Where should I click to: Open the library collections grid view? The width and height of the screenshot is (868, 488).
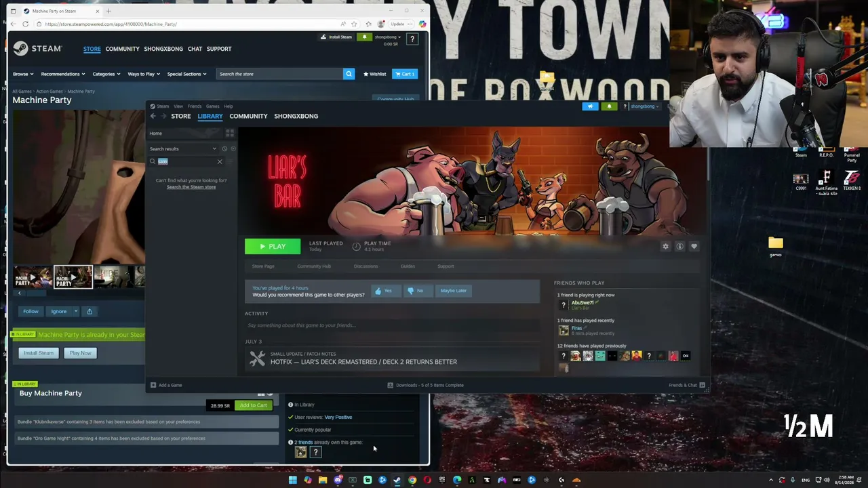(230, 133)
